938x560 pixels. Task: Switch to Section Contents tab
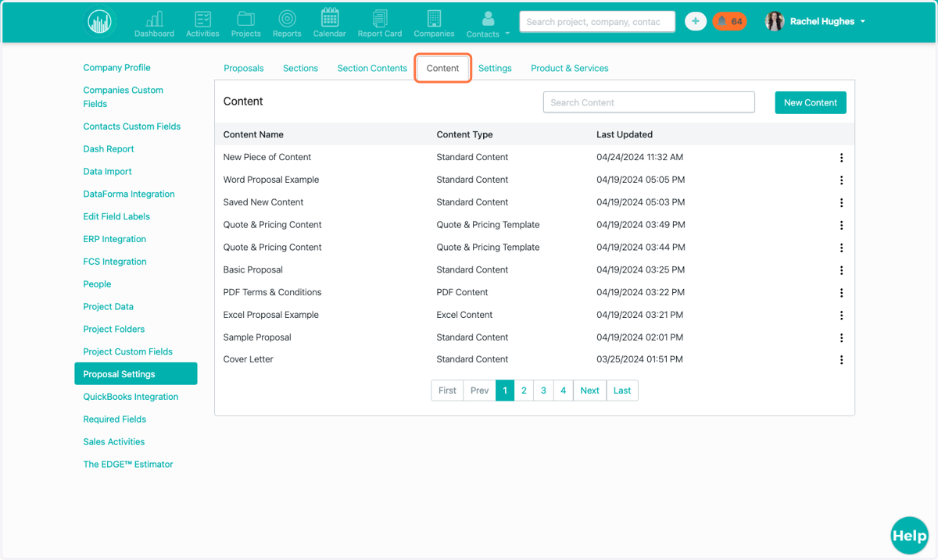[372, 68]
